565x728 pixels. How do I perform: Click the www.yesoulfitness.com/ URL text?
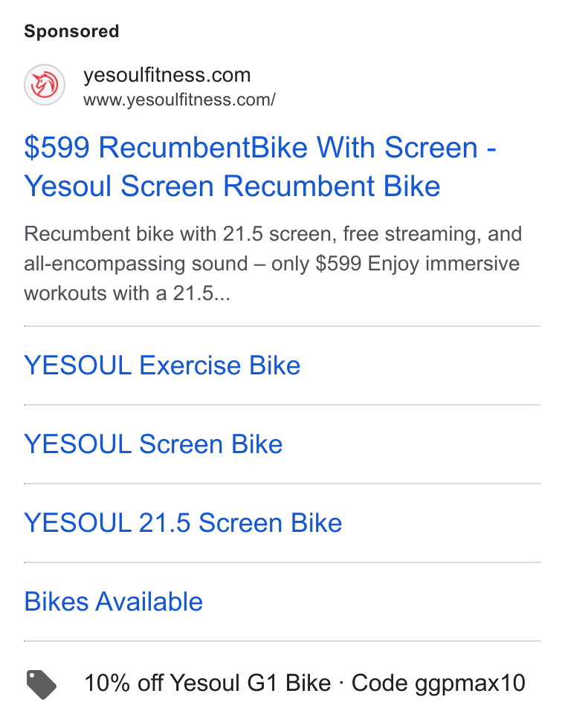click(x=179, y=100)
